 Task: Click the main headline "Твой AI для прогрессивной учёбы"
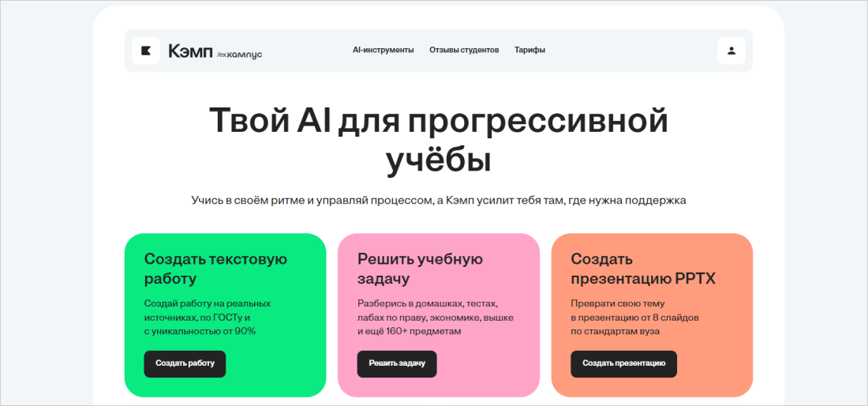coord(438,140)
